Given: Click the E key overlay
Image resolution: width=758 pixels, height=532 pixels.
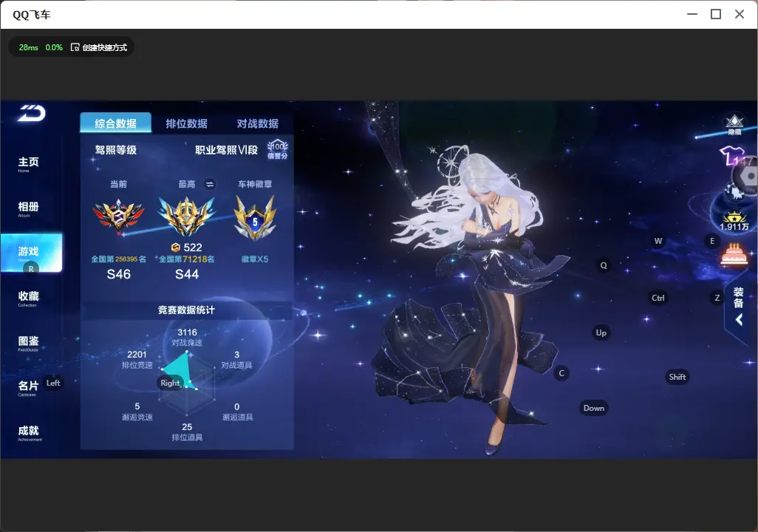Looking at the screenshot, I should pyautogui.click(x=712, y=241).
